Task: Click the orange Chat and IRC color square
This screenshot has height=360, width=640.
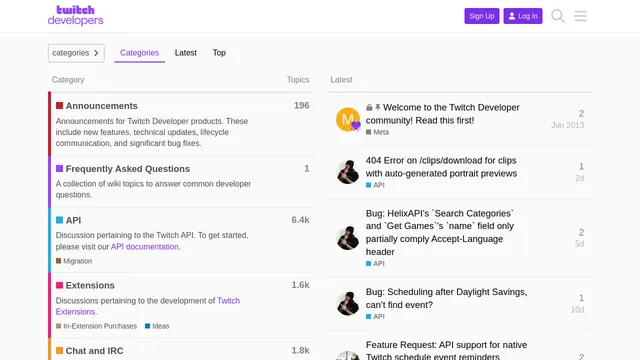Action: click(x=60, y=351)
